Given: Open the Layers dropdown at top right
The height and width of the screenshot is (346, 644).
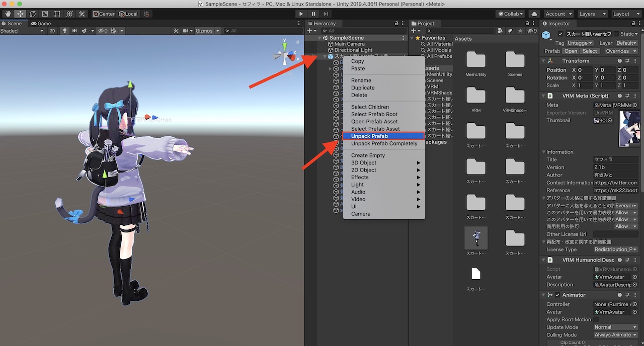Looking at the screenshot, I should (592, 14).
